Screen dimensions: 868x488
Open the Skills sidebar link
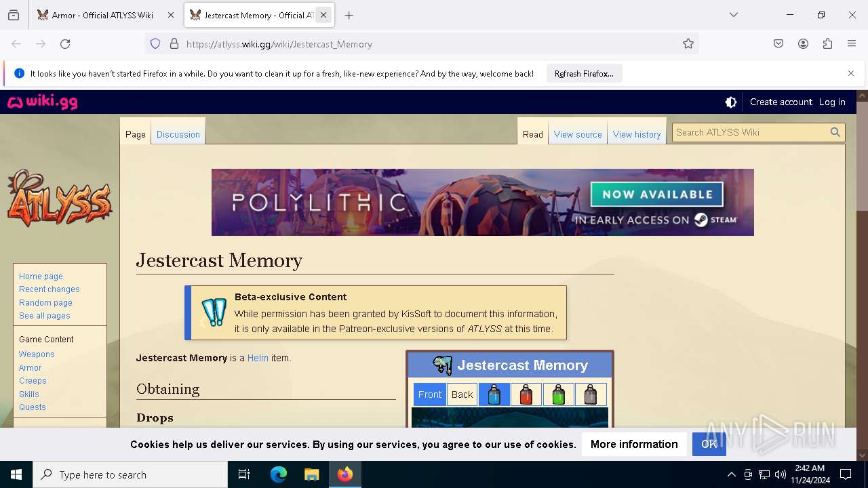[29, 394]
